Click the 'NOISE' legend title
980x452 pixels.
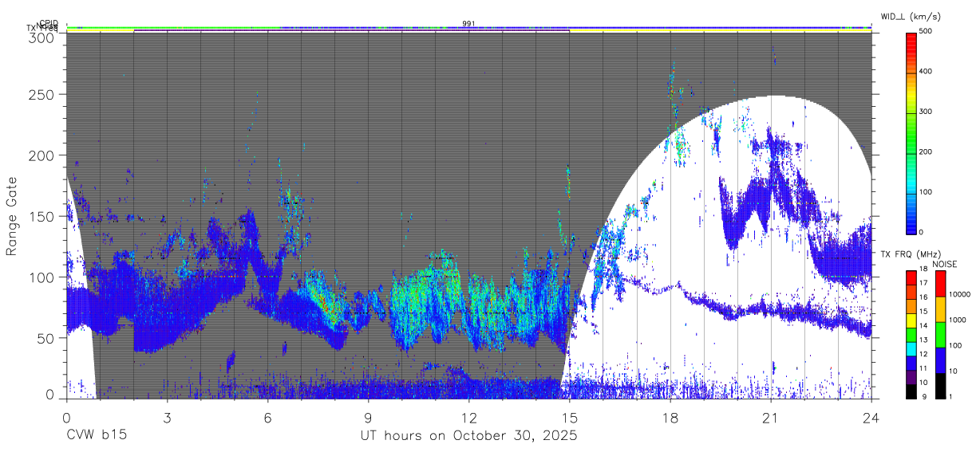click(944, 264)
